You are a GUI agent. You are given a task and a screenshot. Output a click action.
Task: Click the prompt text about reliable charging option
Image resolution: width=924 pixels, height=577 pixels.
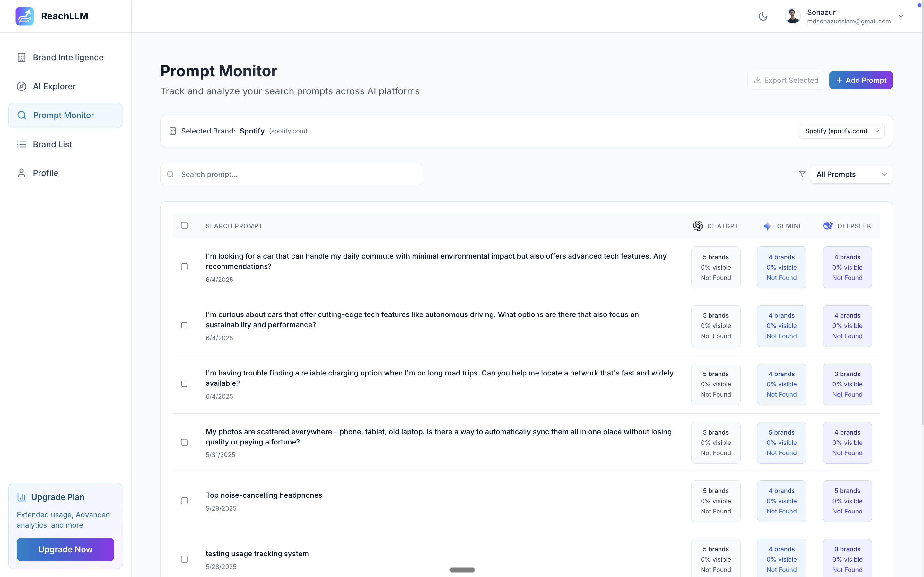pyautogui.click(x=440, y=378)
